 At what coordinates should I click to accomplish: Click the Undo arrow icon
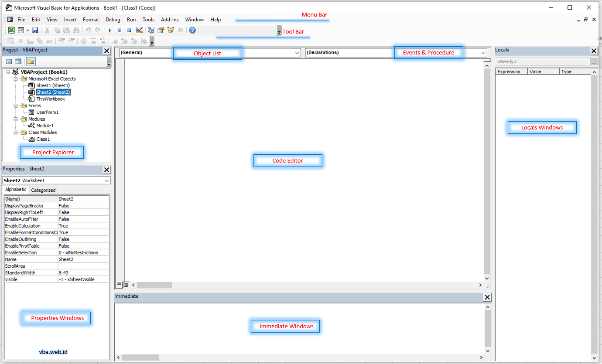click(88, 30)
